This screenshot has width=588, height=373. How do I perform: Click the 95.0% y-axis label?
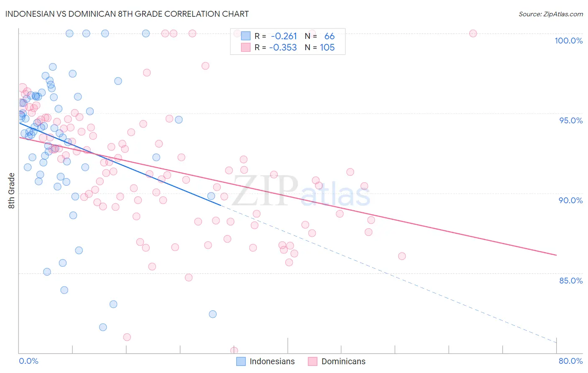(x=571, y=120)
